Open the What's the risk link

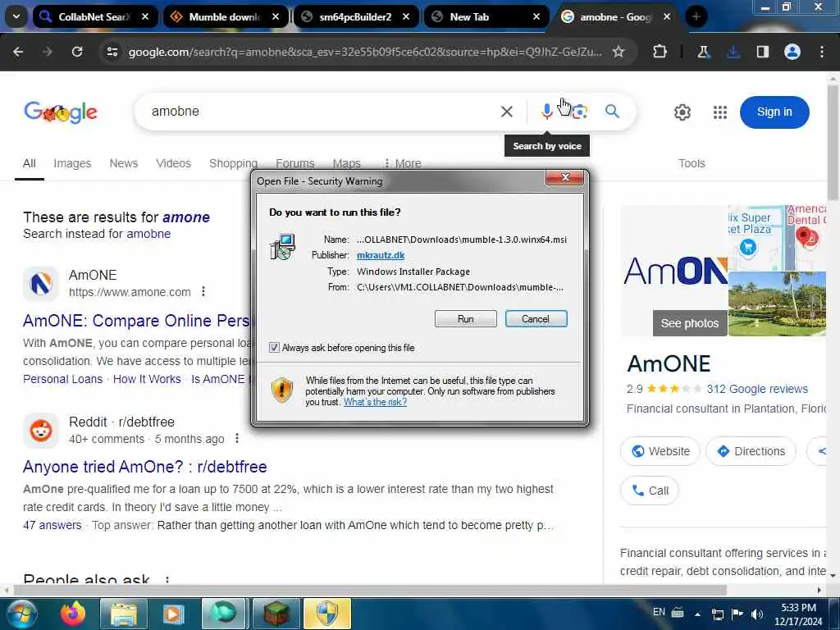click(375, 402)
